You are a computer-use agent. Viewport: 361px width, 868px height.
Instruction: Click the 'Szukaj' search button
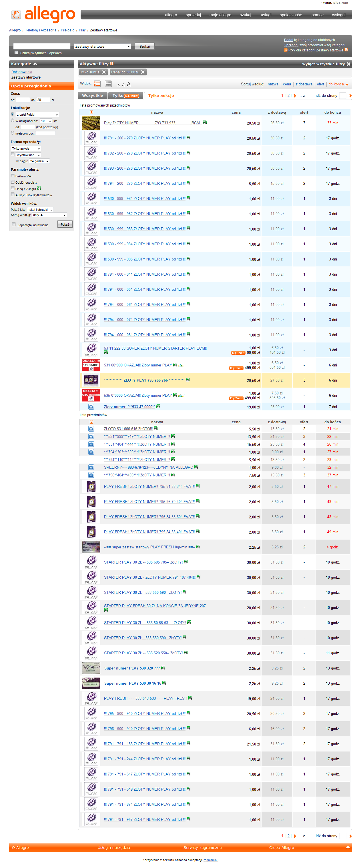tap(145, 47)
